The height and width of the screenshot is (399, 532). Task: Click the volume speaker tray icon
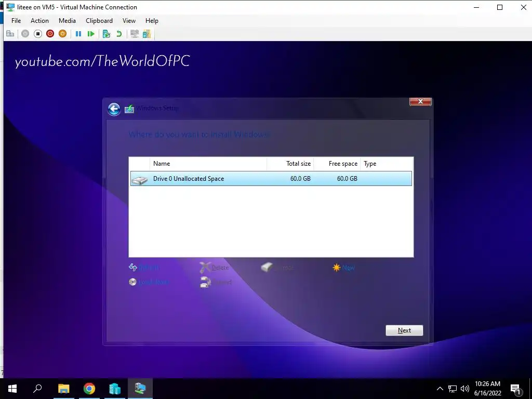coord(465,389)
